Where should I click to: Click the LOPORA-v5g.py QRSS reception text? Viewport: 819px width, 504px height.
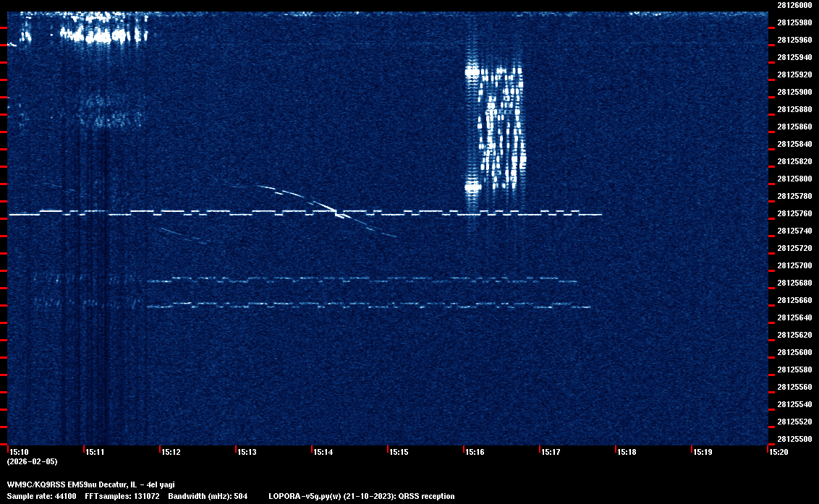coord(362,496)
